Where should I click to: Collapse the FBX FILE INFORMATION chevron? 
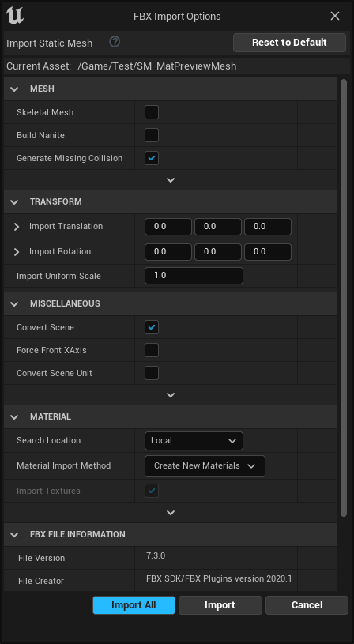14,535
